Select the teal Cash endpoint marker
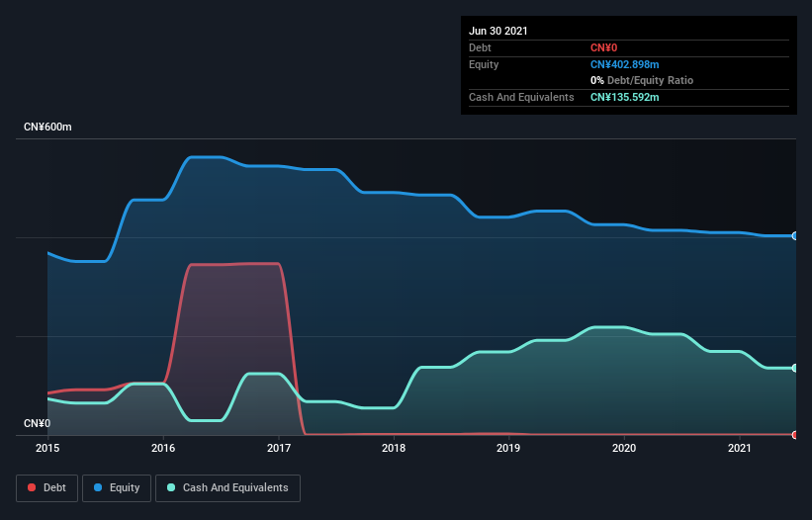812x520 pixels. (x=794, y=368)
